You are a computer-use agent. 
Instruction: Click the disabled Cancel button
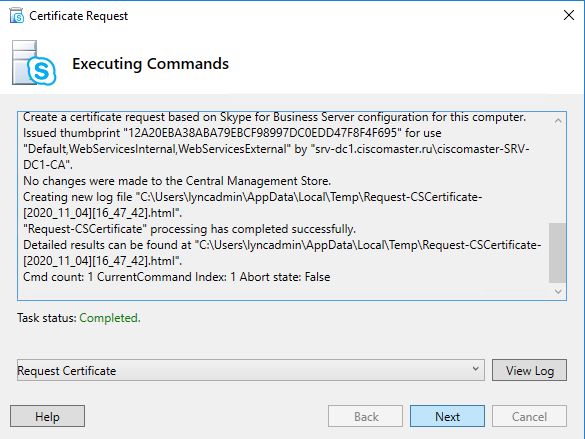click(x=529, y=416)
